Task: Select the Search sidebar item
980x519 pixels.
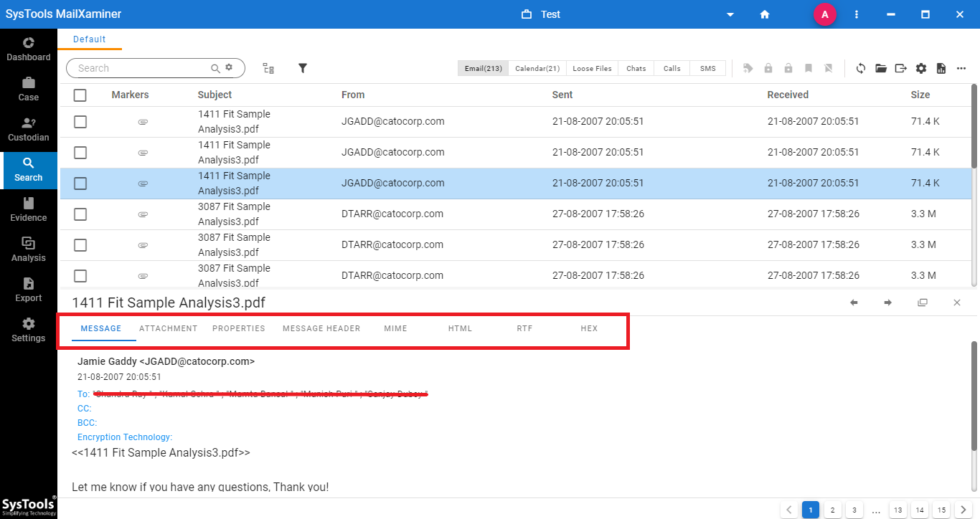Action: pyautogui.click(x=29, y=170)
